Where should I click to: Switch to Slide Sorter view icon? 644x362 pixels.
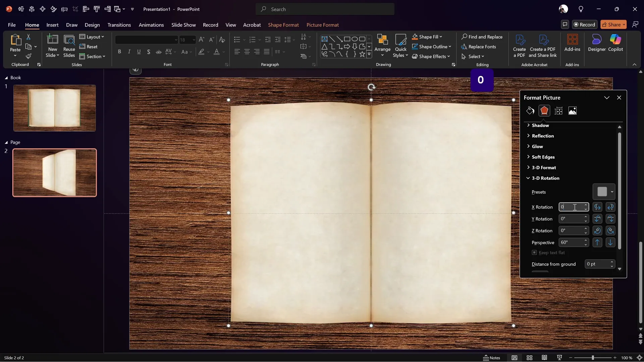click(x=529, y=358)
